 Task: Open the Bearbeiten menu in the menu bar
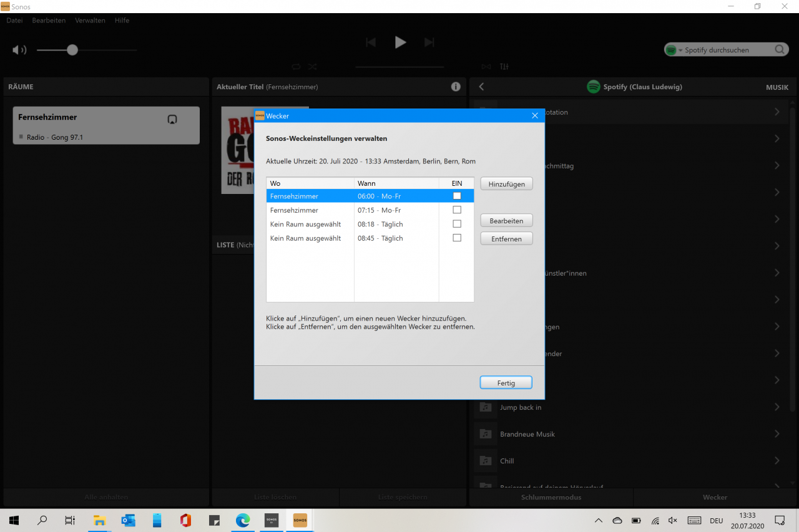[x=49, y=21]
